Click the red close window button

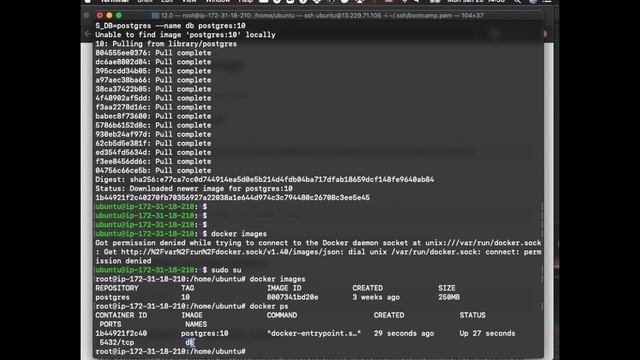tap(100, 15)
